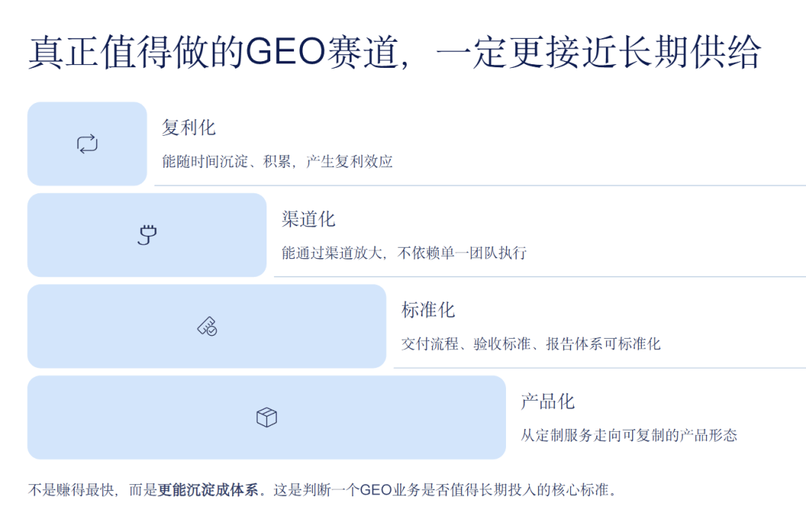The image size is (806, 532).
Task: Click the footer sentence starting 这是判断一个GEO业务
Action: click(446, 490)
